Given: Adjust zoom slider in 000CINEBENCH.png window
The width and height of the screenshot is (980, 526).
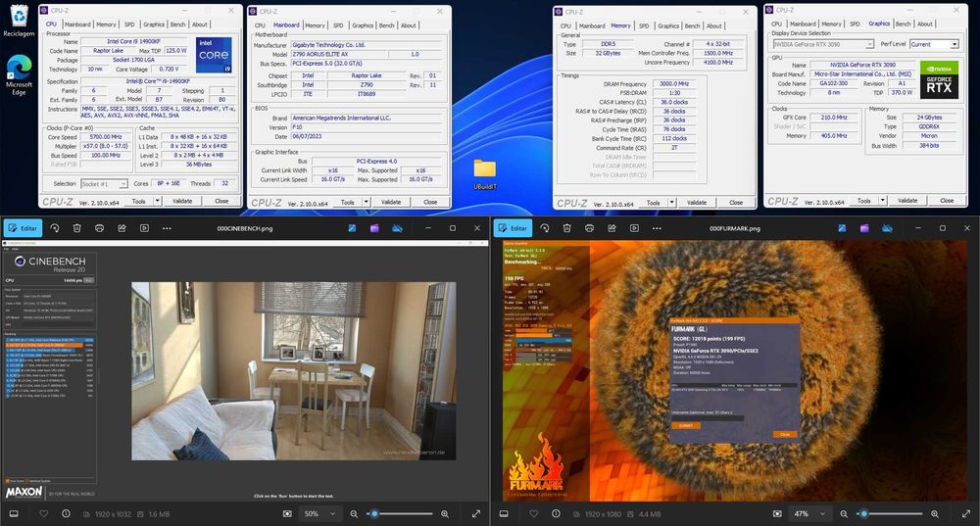Looking at the screenshot, I should click(x=400, y=514).
